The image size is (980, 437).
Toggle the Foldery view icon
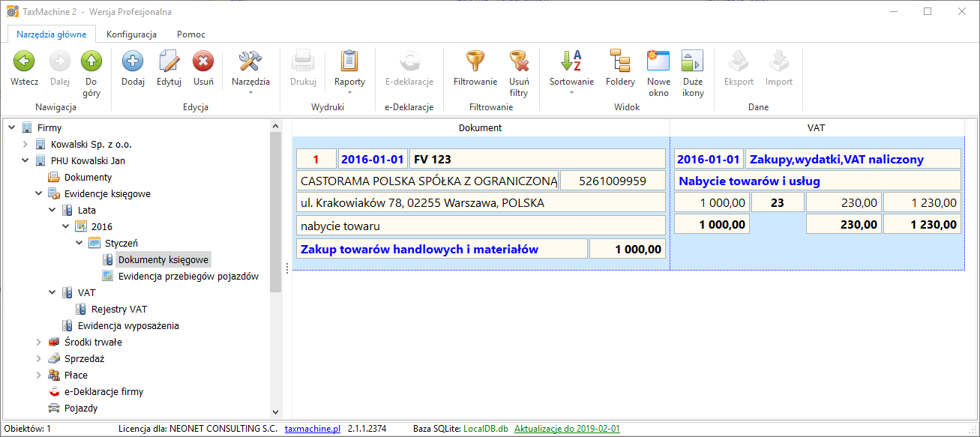[x=620, y=61]
